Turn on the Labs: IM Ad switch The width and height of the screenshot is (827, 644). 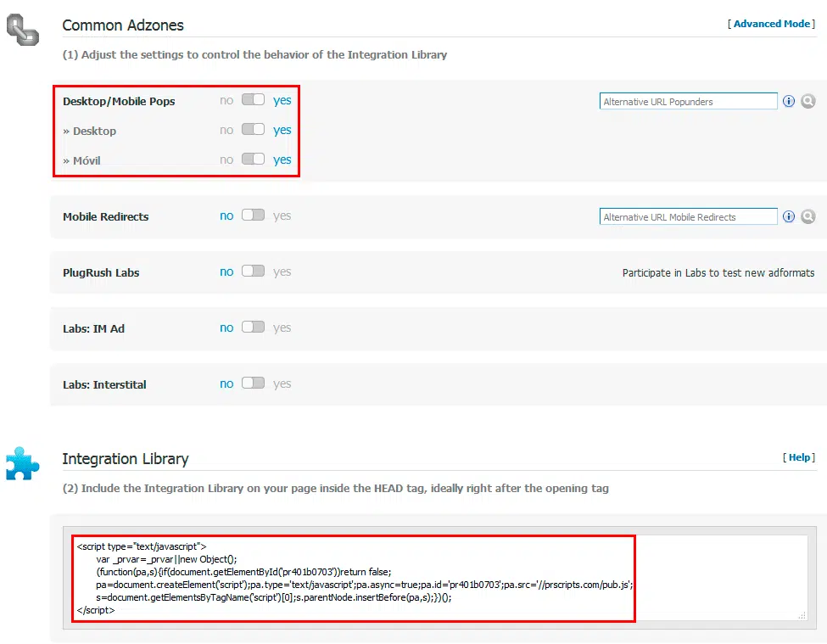[x=253, y=327]
